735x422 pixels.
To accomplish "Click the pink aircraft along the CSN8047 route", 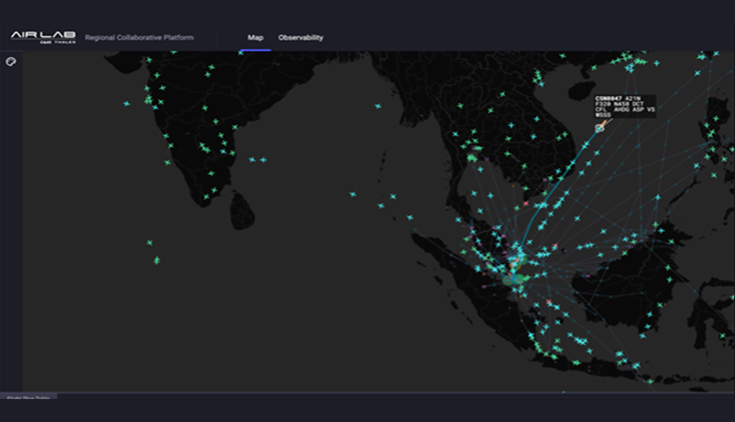I will pyautogui.click(x=526, y=203).
